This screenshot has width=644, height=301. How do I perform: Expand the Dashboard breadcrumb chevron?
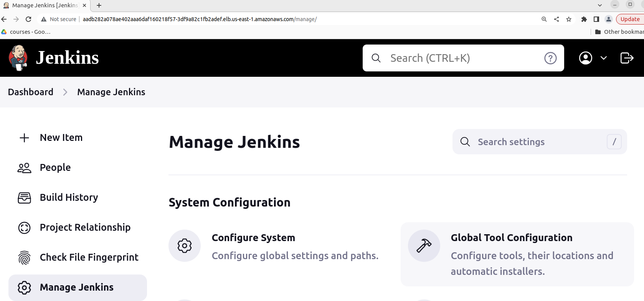coord(65,92)
